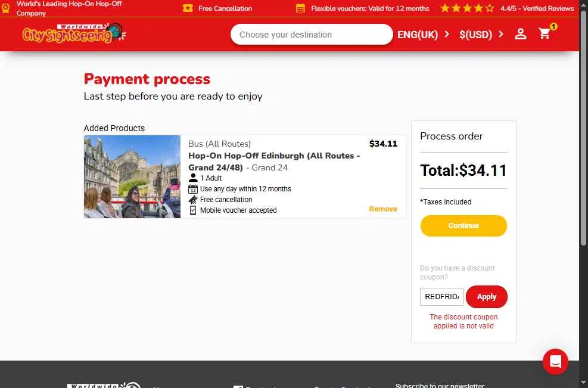Remove the Edinburgh tour from cart

click(383, 209)
